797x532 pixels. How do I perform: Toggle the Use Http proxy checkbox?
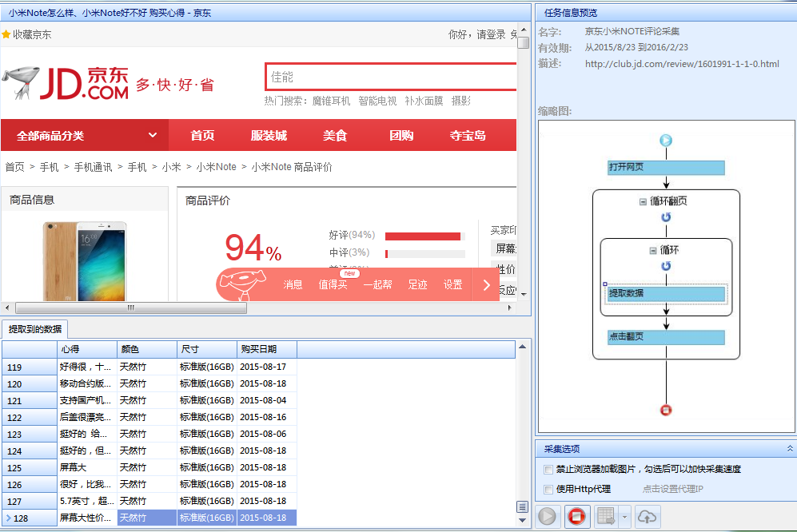pos(548,490)
